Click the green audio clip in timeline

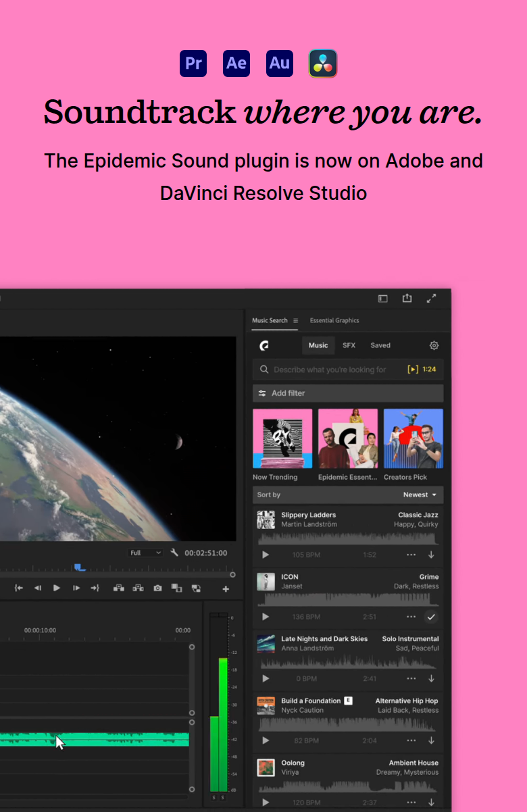[95, 740]
